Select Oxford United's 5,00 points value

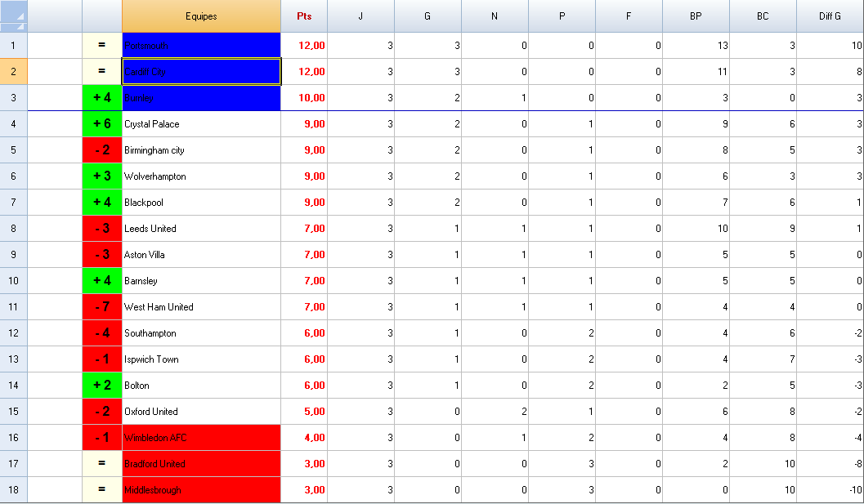point(304,412)
